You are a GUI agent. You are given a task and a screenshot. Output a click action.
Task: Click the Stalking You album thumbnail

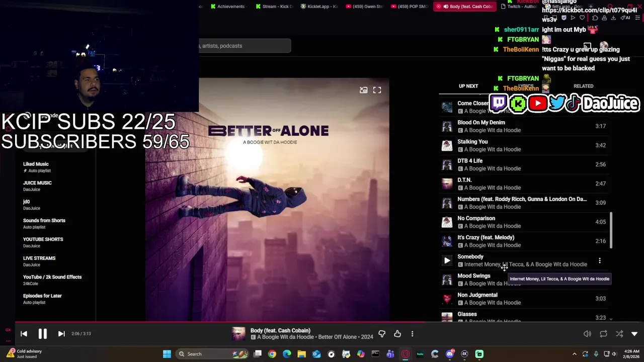[447, 145]
